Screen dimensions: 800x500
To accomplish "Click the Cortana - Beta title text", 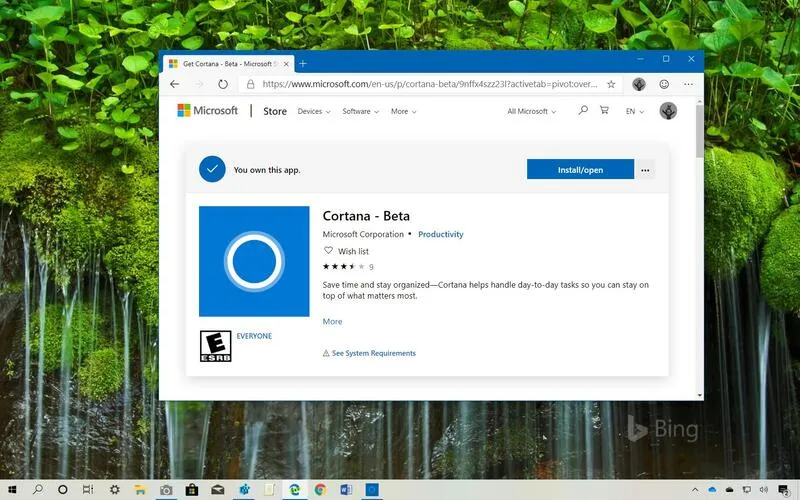I will 366,216.
